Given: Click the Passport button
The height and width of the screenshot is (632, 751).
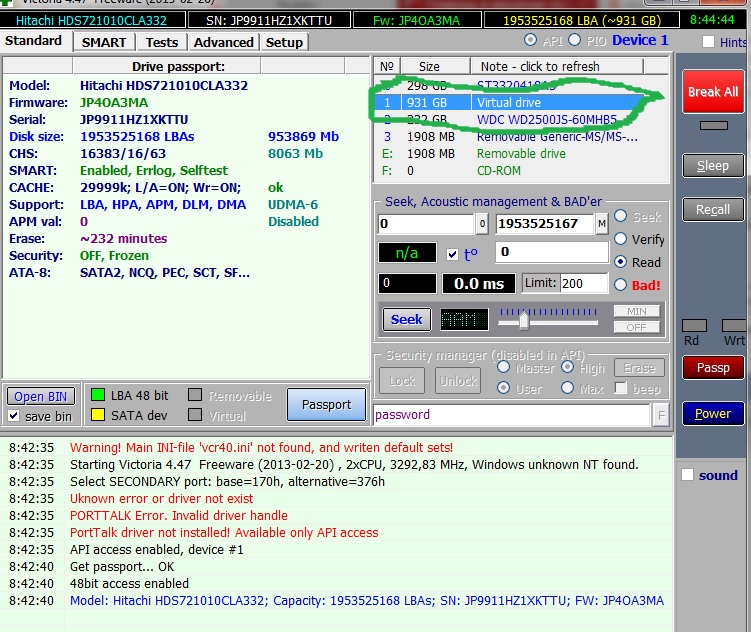Looking at the screenshot, I should click(x=326, y=405).
